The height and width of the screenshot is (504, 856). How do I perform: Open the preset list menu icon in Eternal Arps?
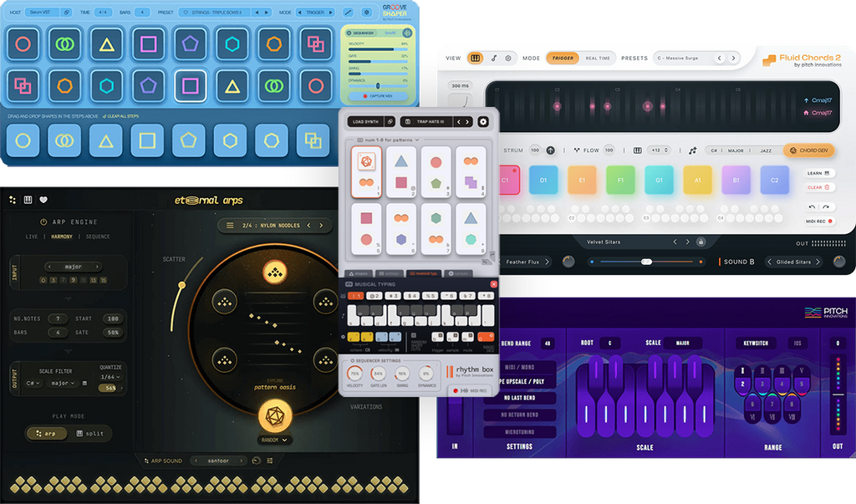tap(230, 225)
